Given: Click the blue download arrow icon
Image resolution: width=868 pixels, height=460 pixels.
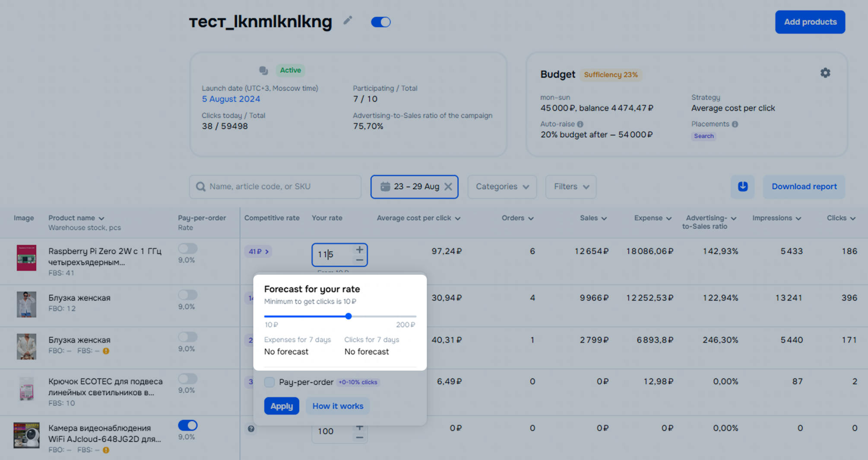Looking at the screenshot, I should pyautogui.click(x=742, y=187).
